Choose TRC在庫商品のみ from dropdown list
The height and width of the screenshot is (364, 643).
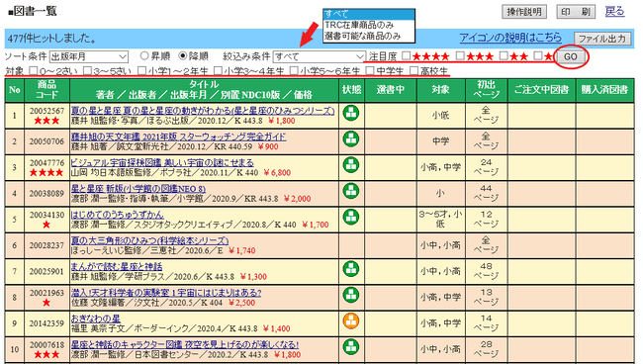coord(359,25)
